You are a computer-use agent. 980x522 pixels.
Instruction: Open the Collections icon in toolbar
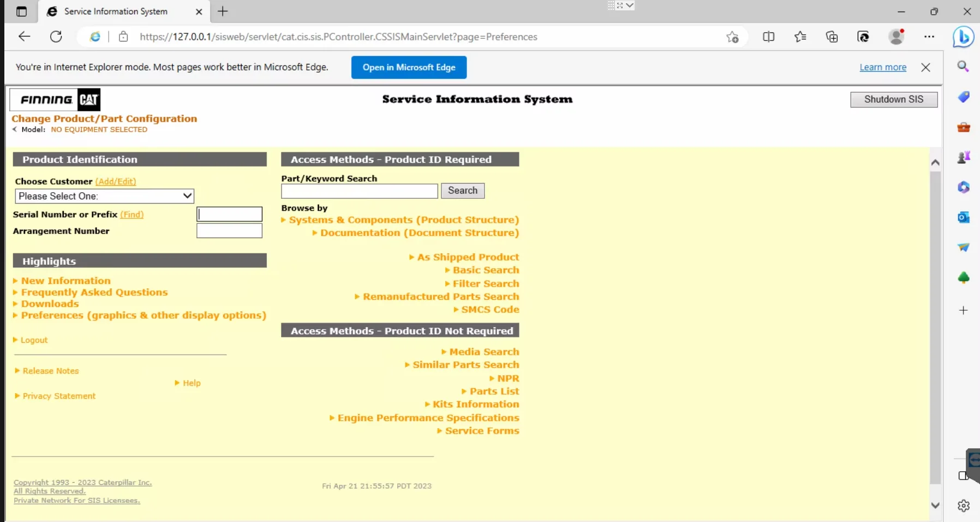[832, 37]
